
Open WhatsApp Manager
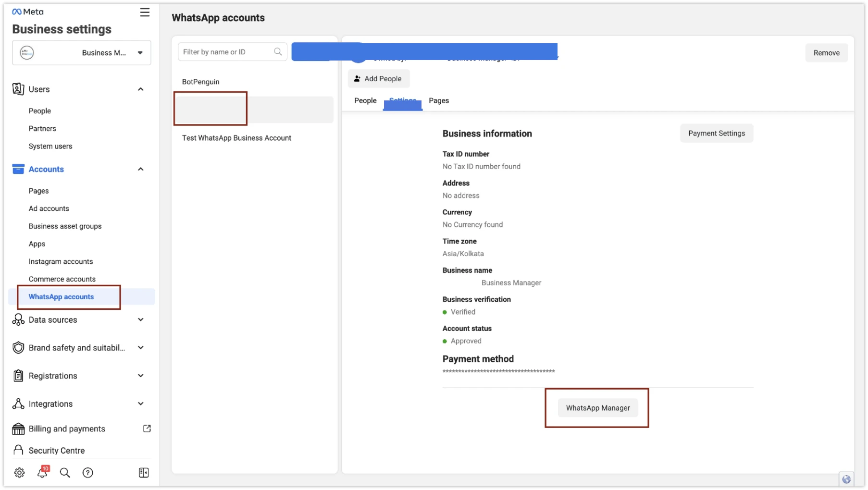pyautogui.click(x=597, y=408)
